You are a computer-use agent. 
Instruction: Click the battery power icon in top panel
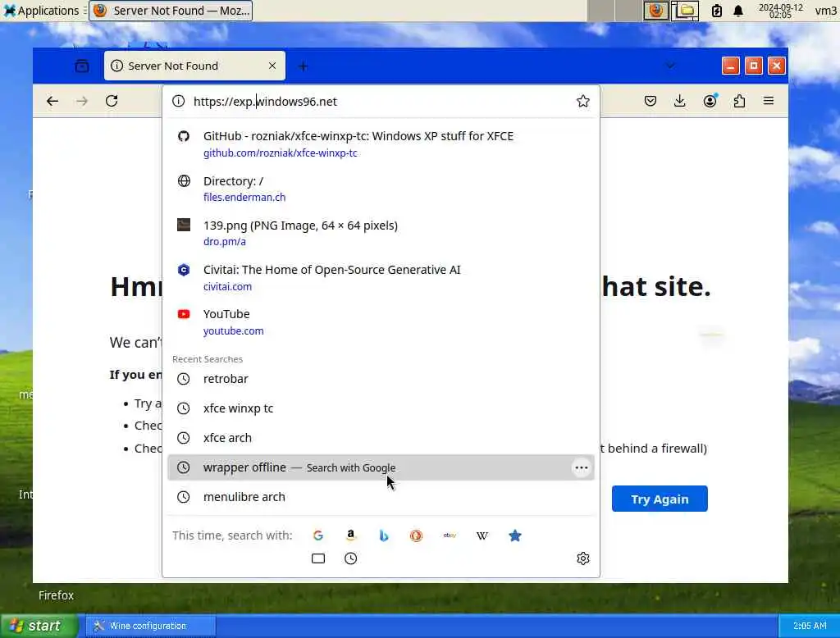717,10
